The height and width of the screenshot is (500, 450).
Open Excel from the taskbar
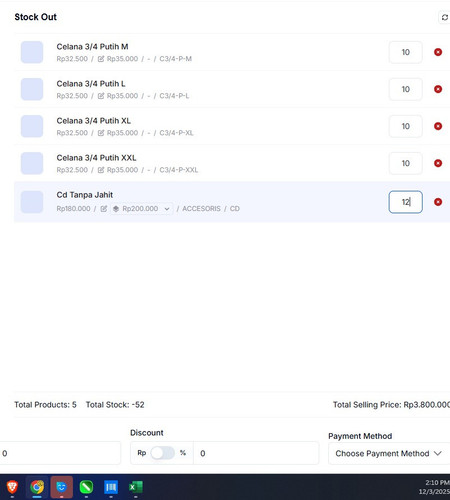(136, 487)
